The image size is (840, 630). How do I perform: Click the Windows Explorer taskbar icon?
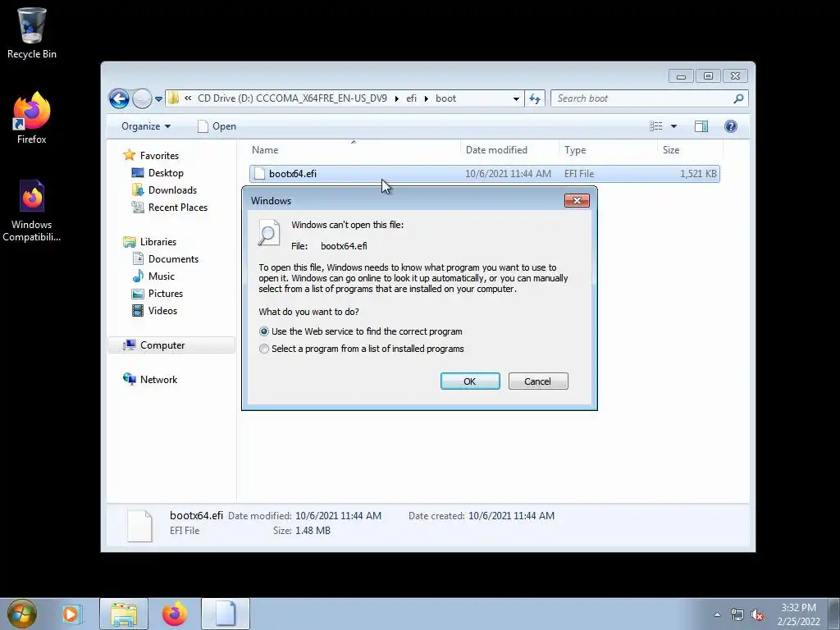coord(124,614)
